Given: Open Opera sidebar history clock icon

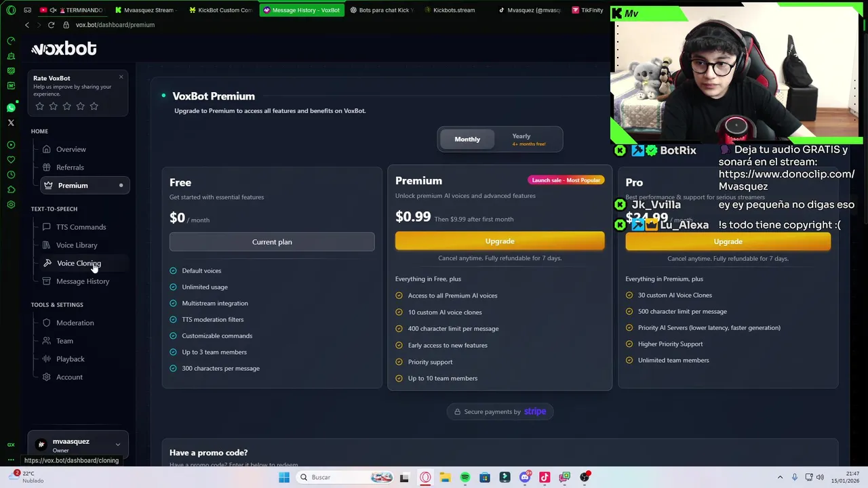Looking at the screenshot, I should pyautogui.click(x=11, y=175).
